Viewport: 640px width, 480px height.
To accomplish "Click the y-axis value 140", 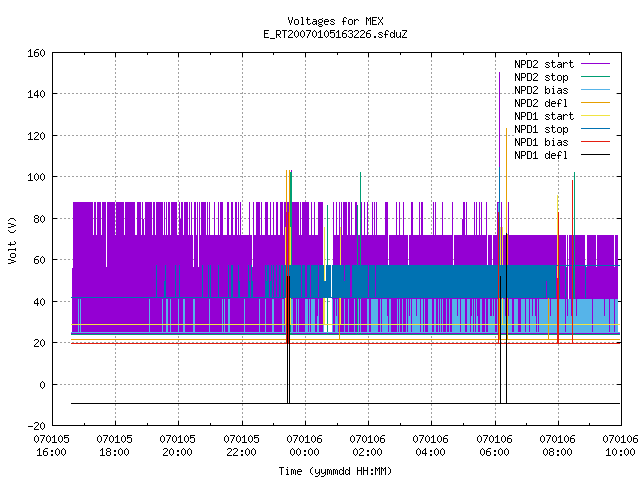I will coord(36,94).
